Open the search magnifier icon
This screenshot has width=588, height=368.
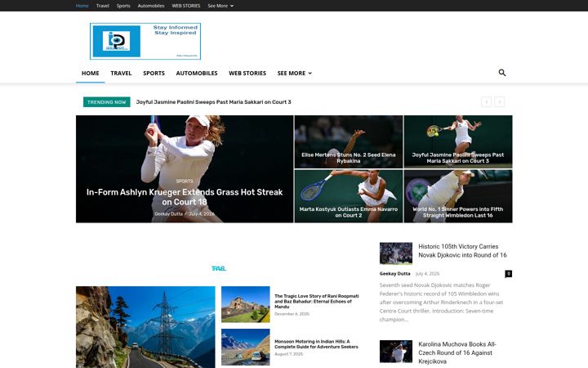click(501, 73)
